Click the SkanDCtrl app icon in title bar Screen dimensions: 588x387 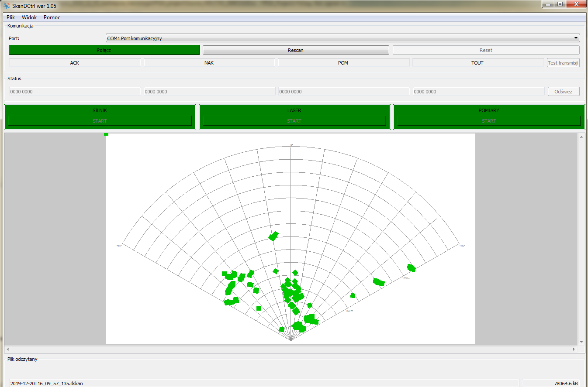click(x=7, y=6)
